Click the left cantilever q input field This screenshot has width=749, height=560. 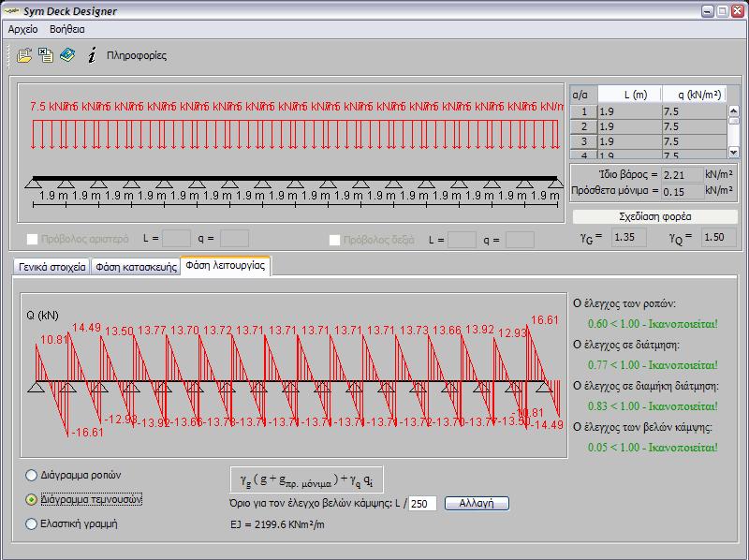[234, 239]
